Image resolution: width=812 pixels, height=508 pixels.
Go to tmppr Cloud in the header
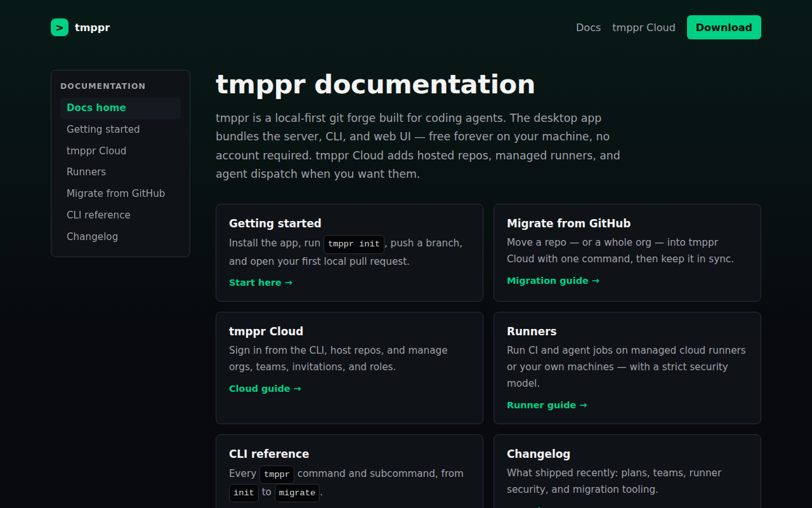[x=644, y=27]
